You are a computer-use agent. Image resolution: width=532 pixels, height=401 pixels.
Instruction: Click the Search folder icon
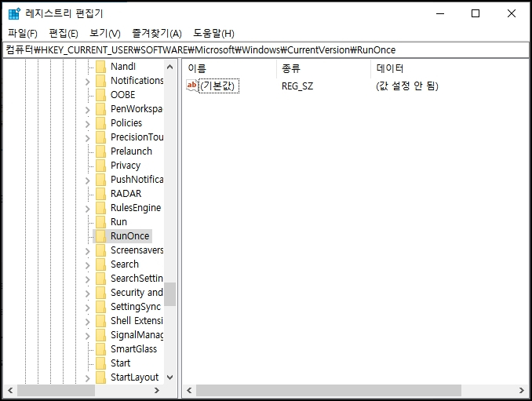click(100, 264)
